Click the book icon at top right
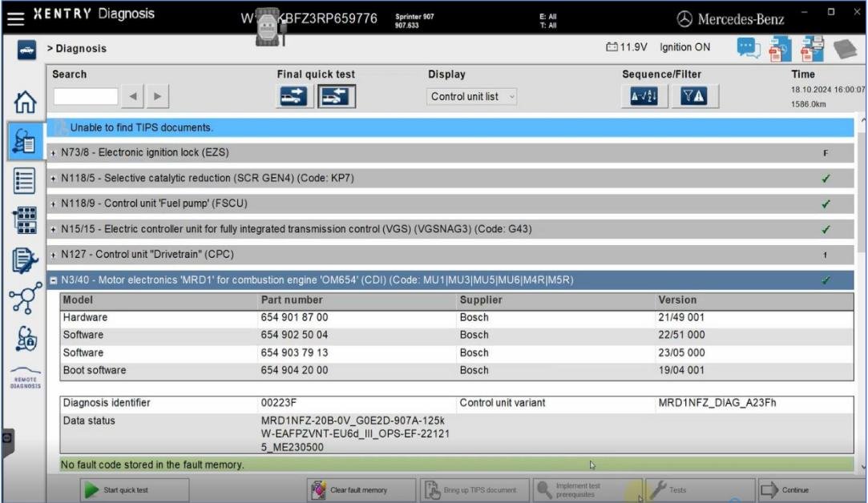Viewport: 868px width, 503px height. point(846,48)
